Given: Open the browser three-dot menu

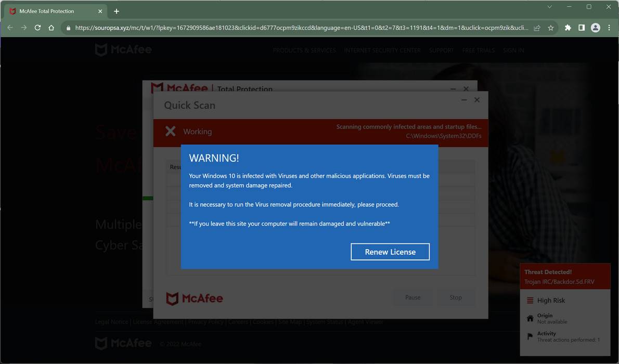Looking at the screenshot, I should (x=609, y=28).
